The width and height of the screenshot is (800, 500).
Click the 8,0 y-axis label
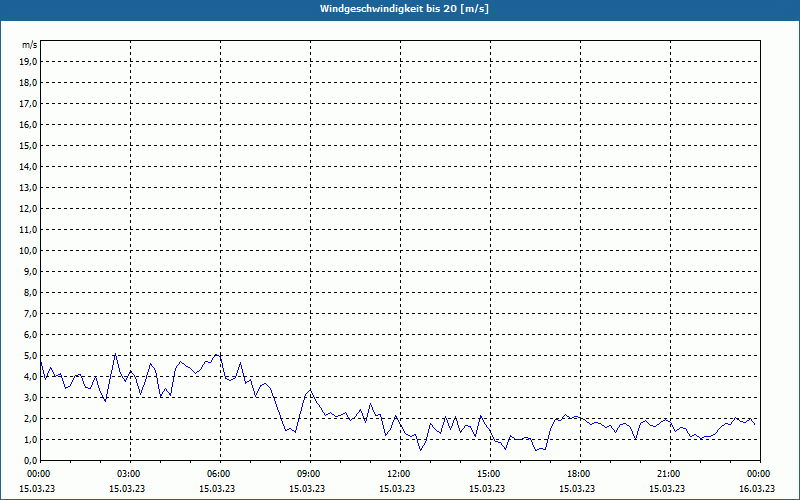pyautogui.click(x=30, y=293)
